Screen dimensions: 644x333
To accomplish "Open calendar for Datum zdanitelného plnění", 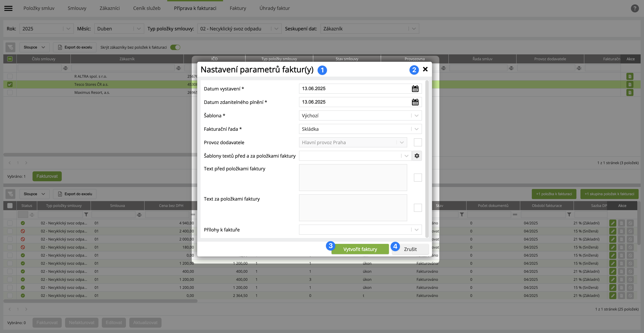I will pyautogui.click(x=415, y=102).
